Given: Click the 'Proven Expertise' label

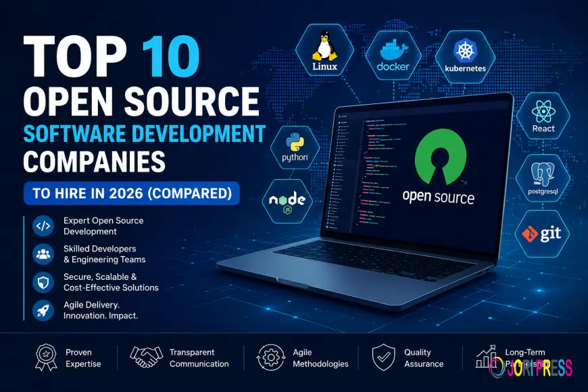Looking at the screenshot, I should pos(83,358).
